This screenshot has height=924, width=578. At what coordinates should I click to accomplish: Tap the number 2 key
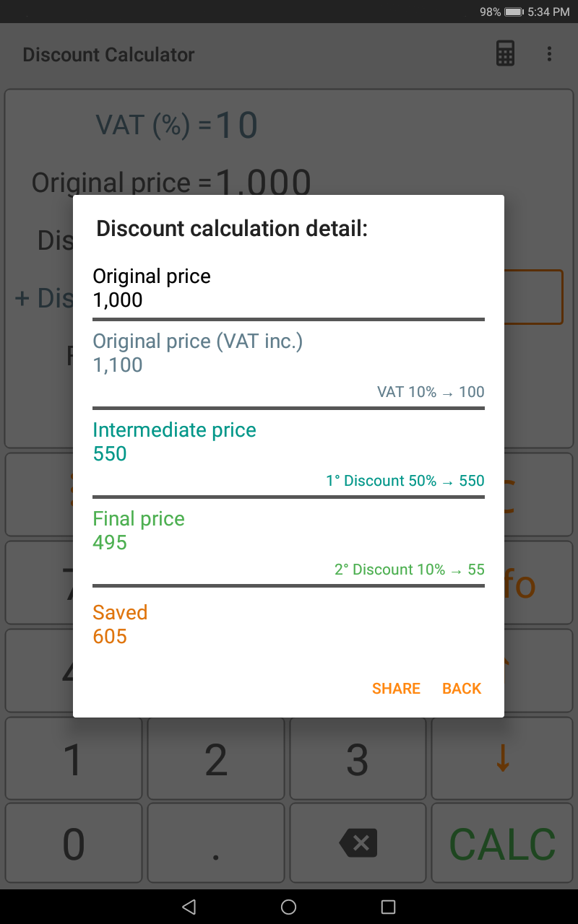(x=216, y=758)
